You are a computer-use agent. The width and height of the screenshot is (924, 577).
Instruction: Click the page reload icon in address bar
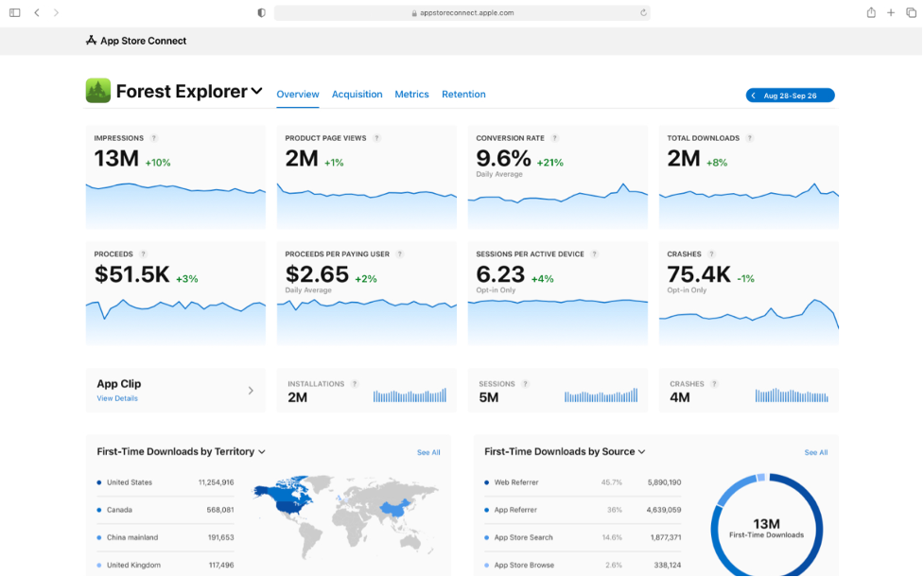[643, 13]
